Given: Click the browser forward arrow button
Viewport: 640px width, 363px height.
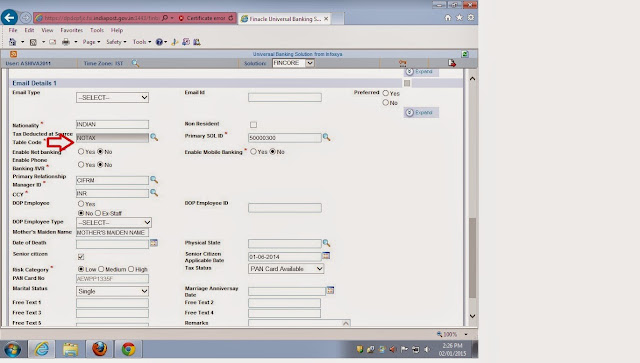Looking at the screenshot, I should pyautogui.click(x=26, y=18).
